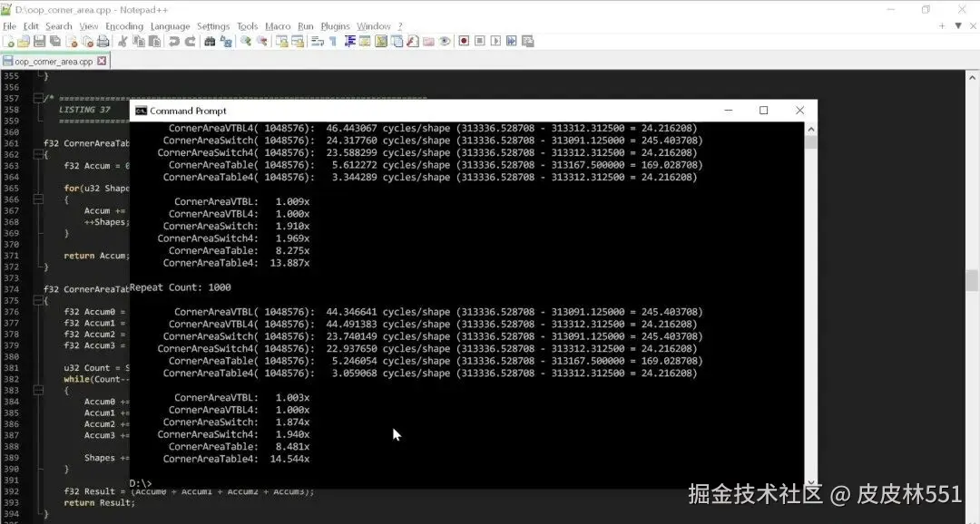Collapse the for-loop fold at line 366
This screenshot has height=524, width=980.
37,199
